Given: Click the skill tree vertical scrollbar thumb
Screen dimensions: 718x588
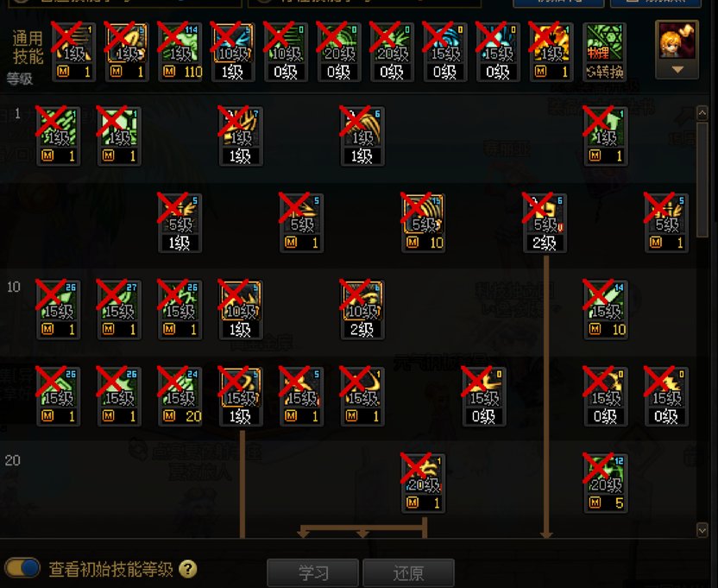Looking at the screenshot, I should (x=702, y=179).
